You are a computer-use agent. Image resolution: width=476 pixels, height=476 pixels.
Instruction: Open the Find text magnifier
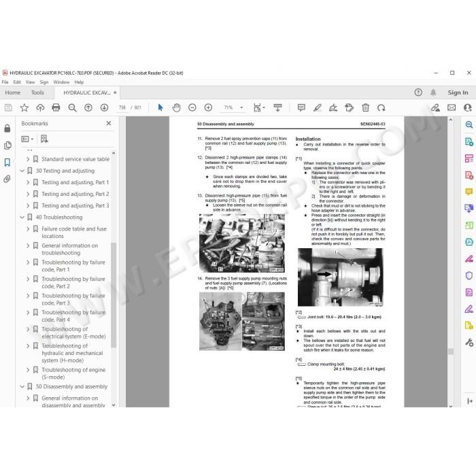pos(72,107)
